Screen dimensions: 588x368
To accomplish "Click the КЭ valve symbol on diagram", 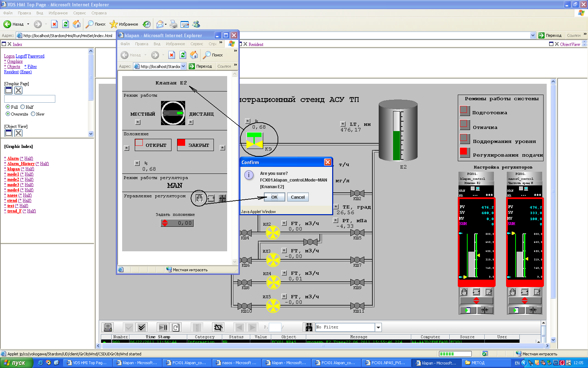I will click(x=254, y=140).
